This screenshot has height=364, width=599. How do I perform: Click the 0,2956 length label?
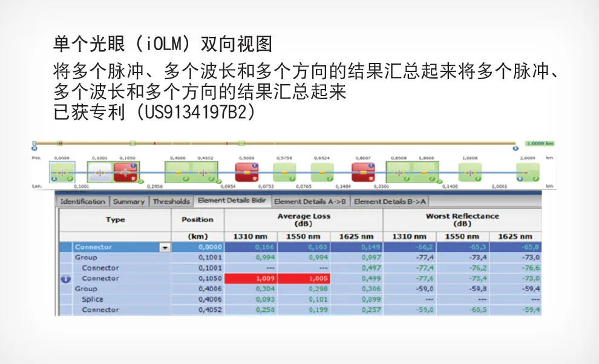[x=155, y=186]
